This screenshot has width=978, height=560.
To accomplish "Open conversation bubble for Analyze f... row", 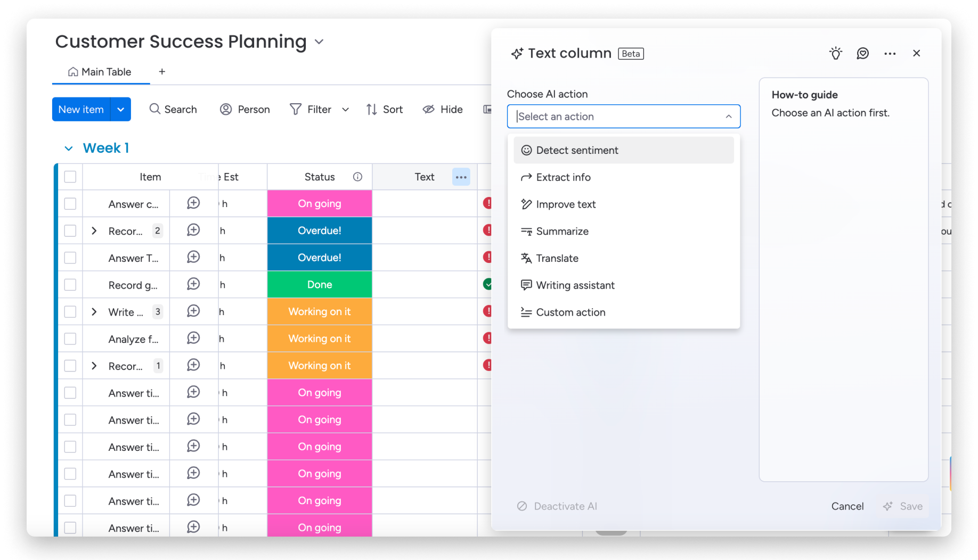I will (193, 339).
